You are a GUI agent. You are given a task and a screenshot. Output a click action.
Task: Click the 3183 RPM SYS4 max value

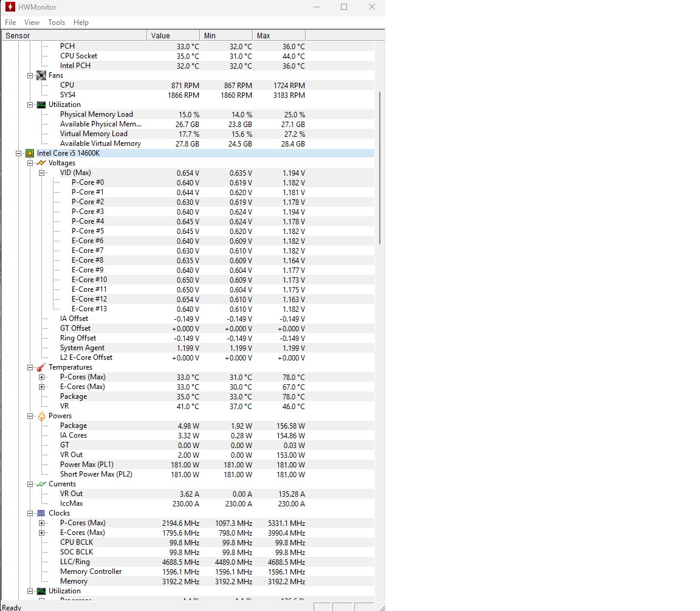[289, 95]
